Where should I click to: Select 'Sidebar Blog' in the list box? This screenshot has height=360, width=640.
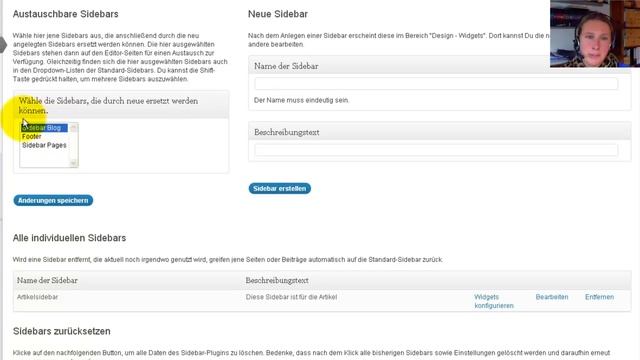tap(44, 128)
